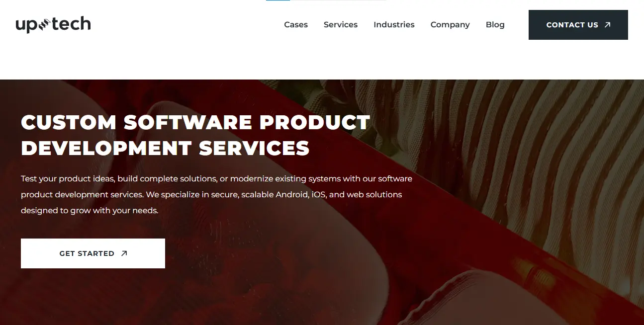Click the arrow icon in Contact Us button

coord(607,25)
